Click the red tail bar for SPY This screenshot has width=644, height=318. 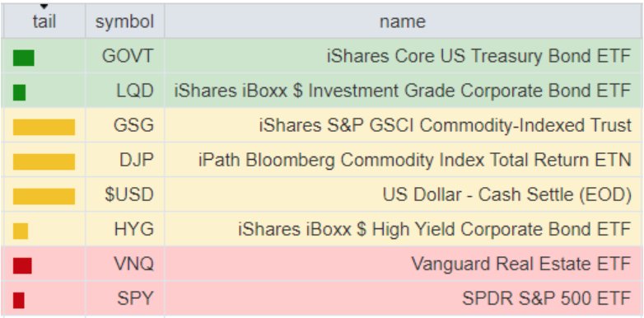tap(18, 300)
